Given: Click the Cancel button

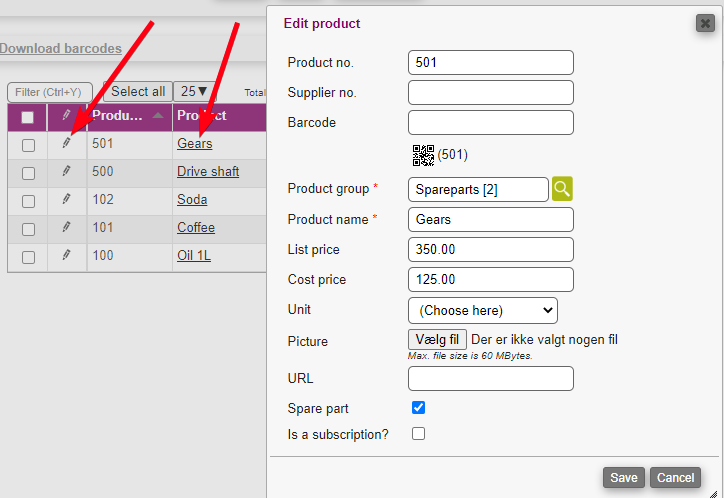Looking at the screenshot, I should pos(675,478).
